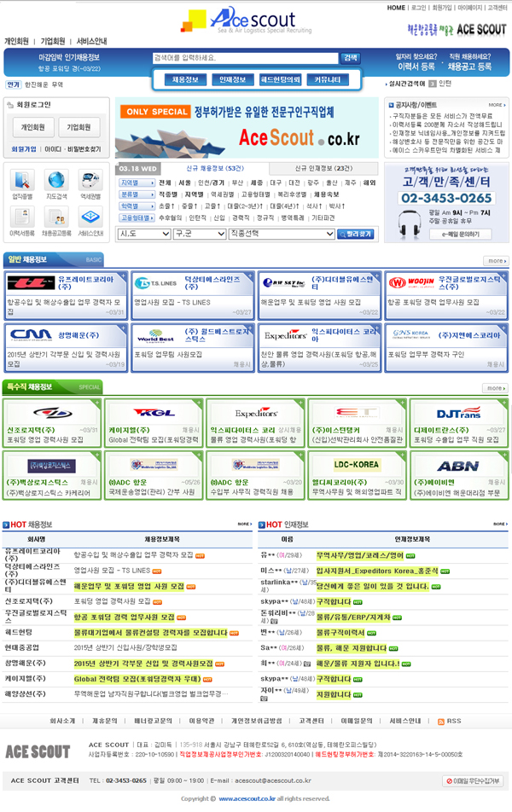Expand the 학력별 education filter
Screen dimensions: 512x812
[137, 206]
